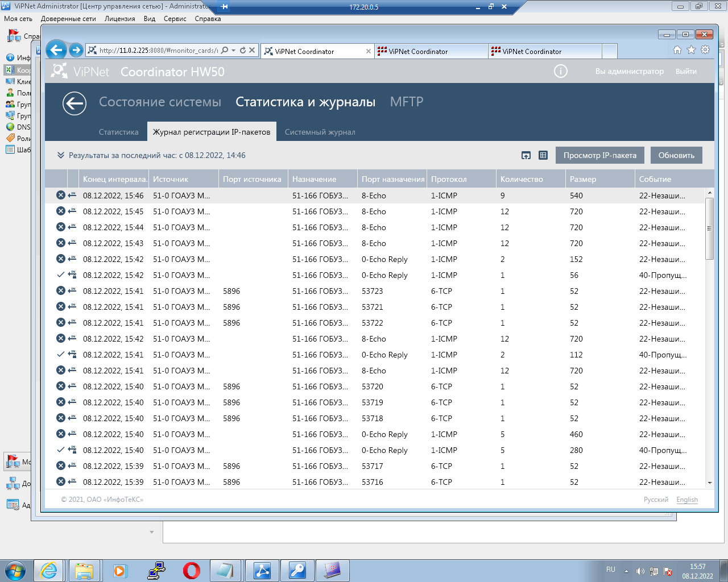This screenshot has height=582, width=728.
Task: Sort by 'Событие' column header
Action: coord(670,179)
